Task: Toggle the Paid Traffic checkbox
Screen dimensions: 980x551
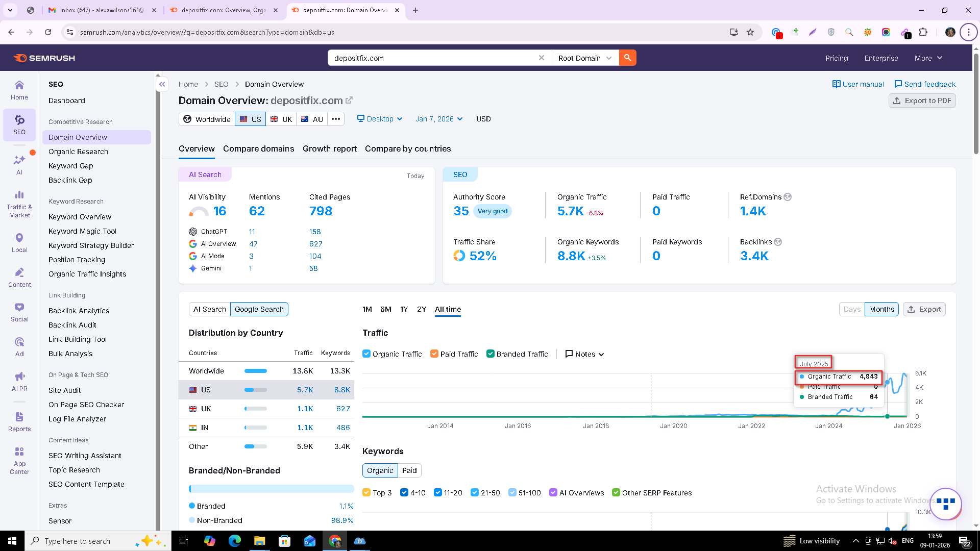Action: click(x=434, y=354)
